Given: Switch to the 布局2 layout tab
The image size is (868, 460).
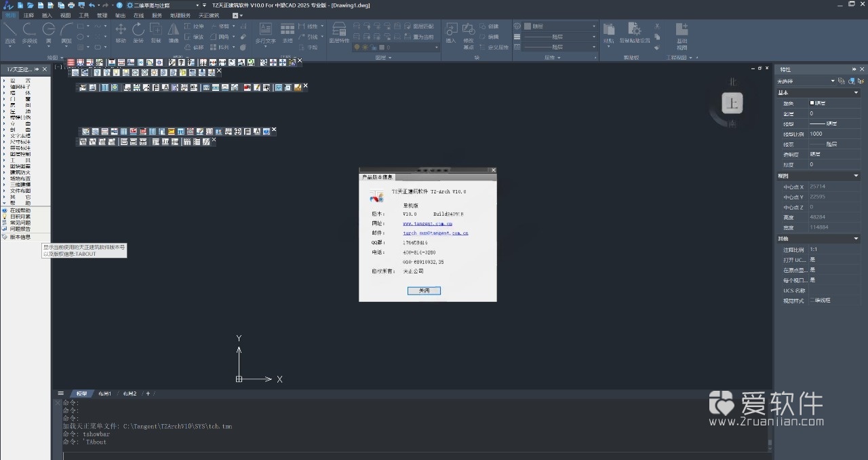Looking at the screenshot, I should [130, 394].
